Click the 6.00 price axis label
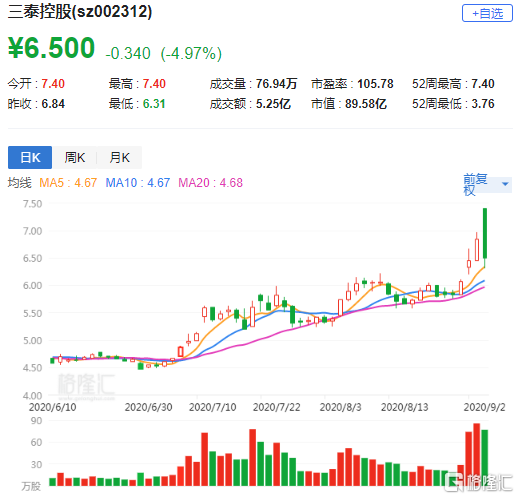The image size is (519, 499). click(32, 286)
